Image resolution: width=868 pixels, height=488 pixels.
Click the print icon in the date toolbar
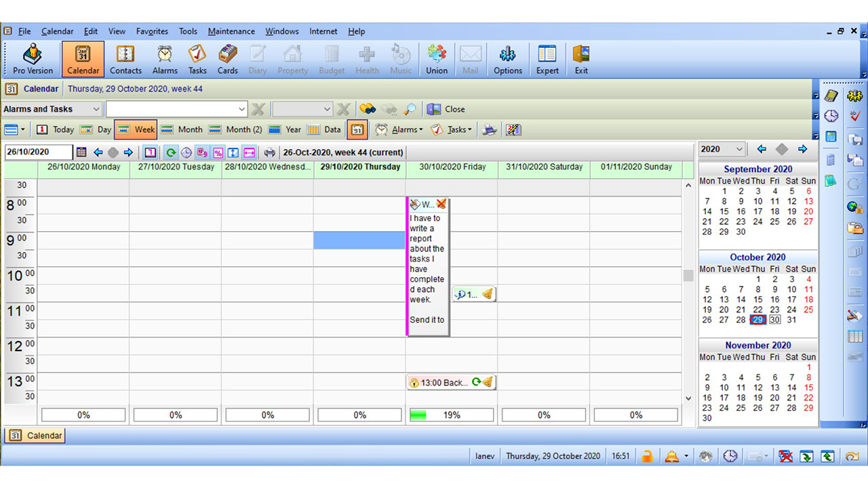pyautogui.click(x=269, y=152)
